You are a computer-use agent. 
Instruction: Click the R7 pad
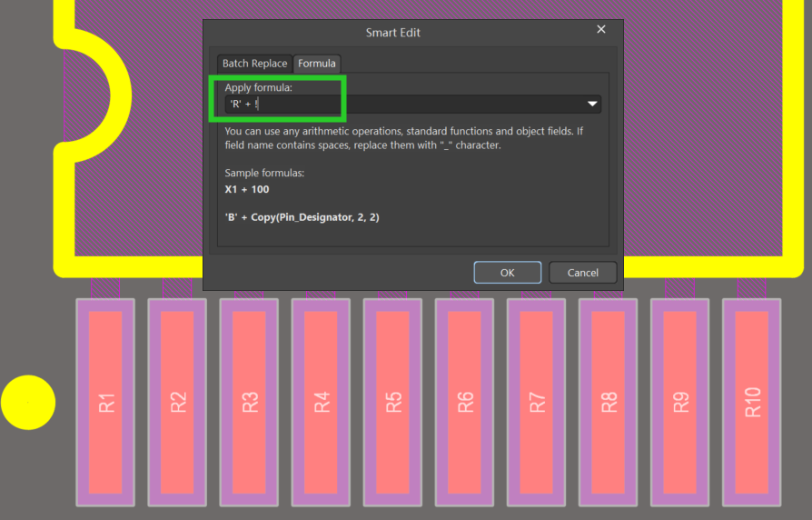[x=536, y=402]
